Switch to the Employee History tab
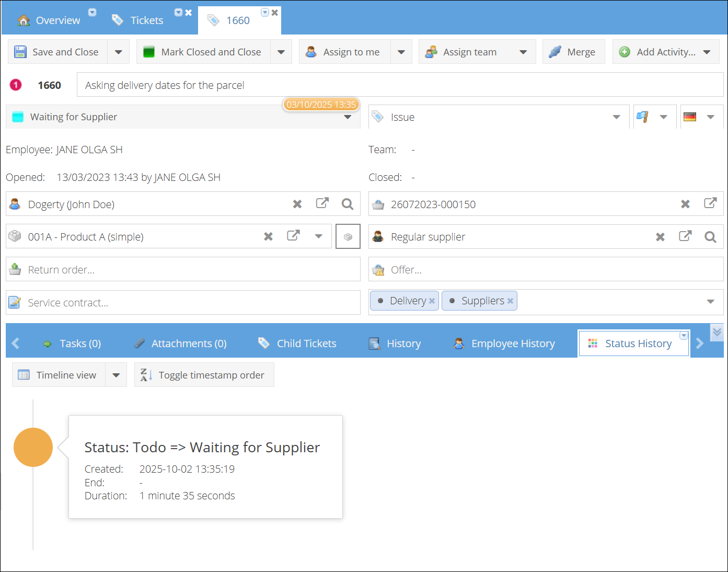 (x=504, y=344)
